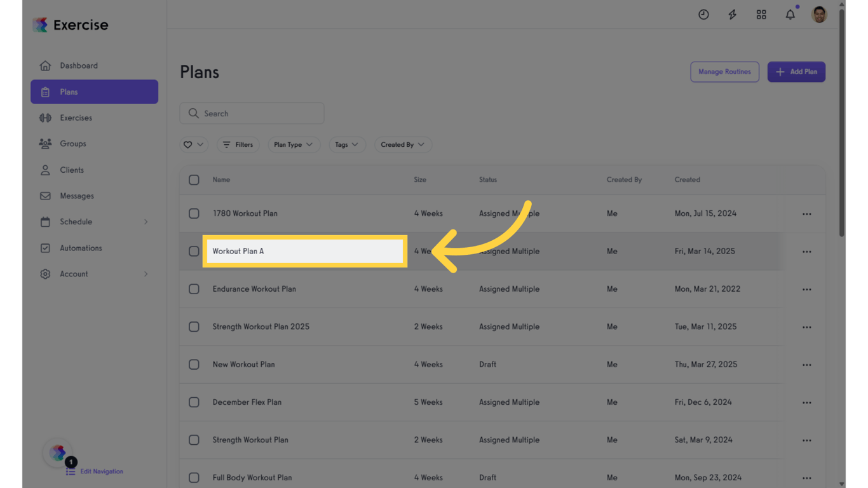Open Clients from the sidebar menu

(72, 170)
